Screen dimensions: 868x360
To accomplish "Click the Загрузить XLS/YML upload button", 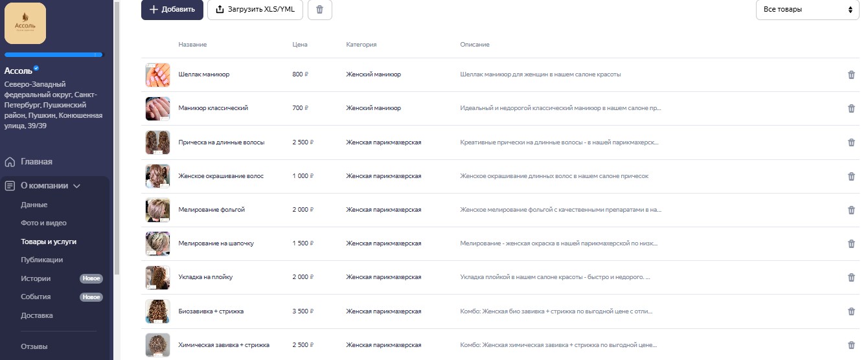I will [255, 10].
